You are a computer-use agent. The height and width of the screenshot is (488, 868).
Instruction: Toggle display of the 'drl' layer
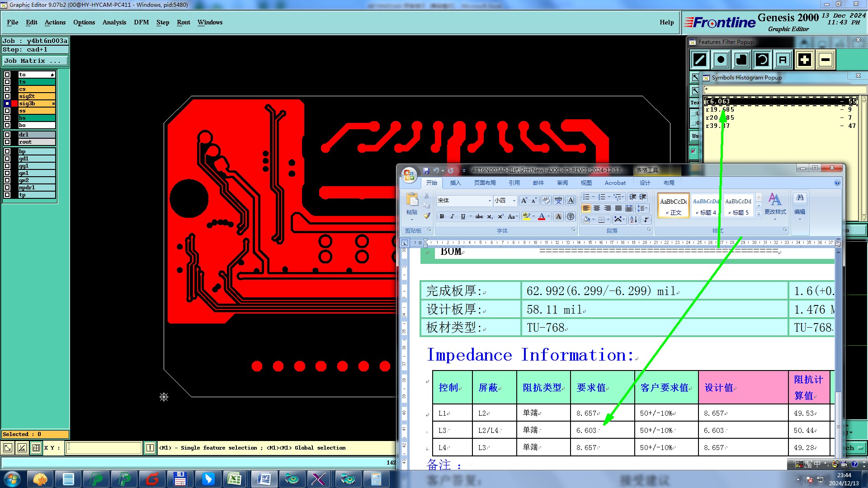[7, 135]
